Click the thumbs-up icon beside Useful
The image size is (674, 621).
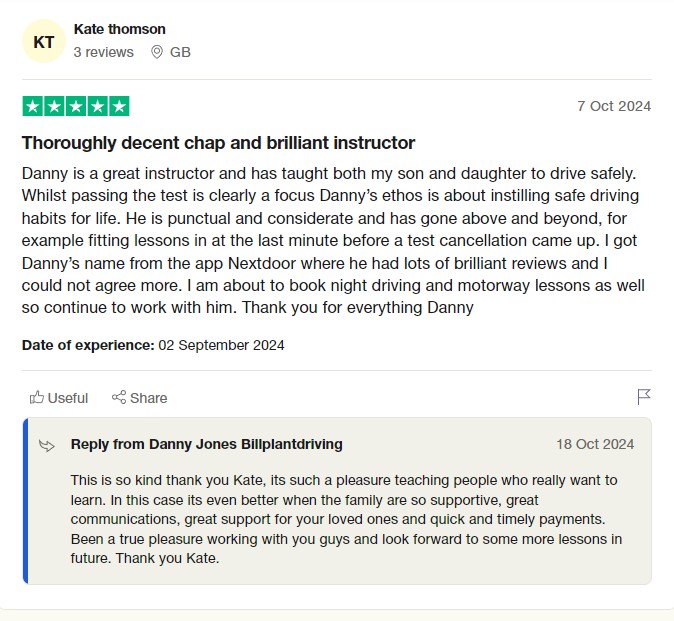(37, 398)
